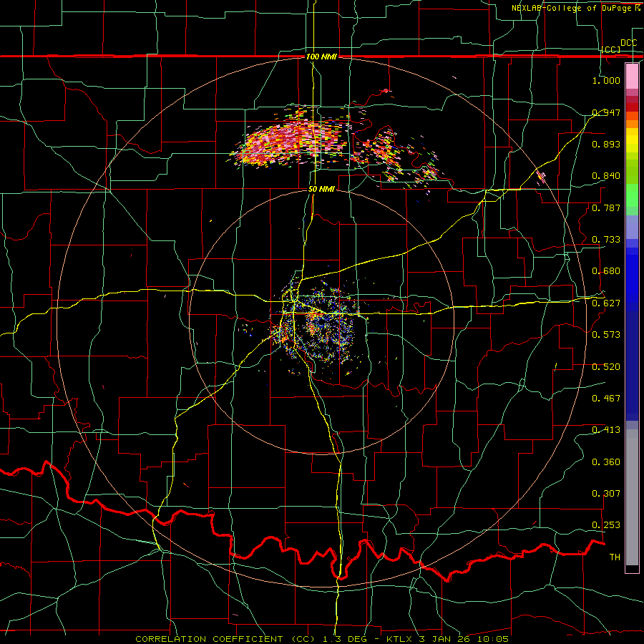Select the 0.520 scale value
The image size is (644, 644).
pyautogui.click(x=606, y=367)
